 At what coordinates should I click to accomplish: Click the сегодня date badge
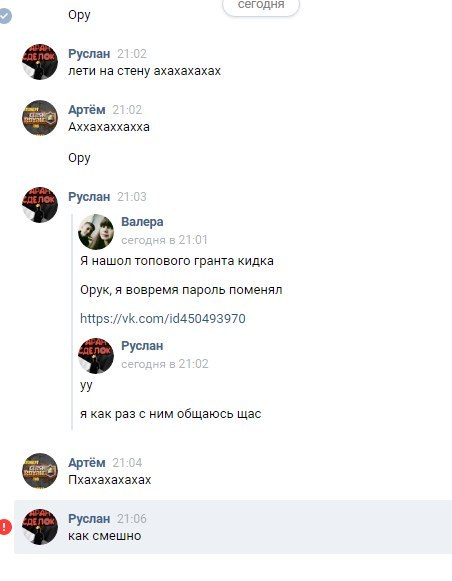coord(261,6)
